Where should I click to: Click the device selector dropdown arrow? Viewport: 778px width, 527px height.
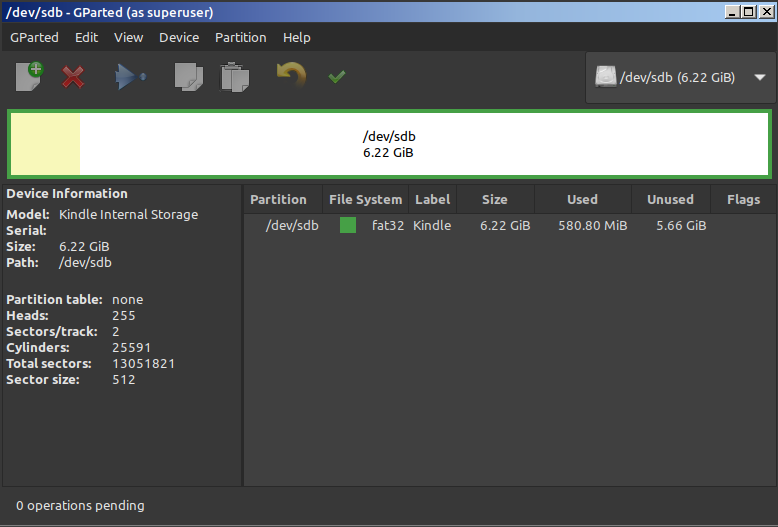(760, 77)
